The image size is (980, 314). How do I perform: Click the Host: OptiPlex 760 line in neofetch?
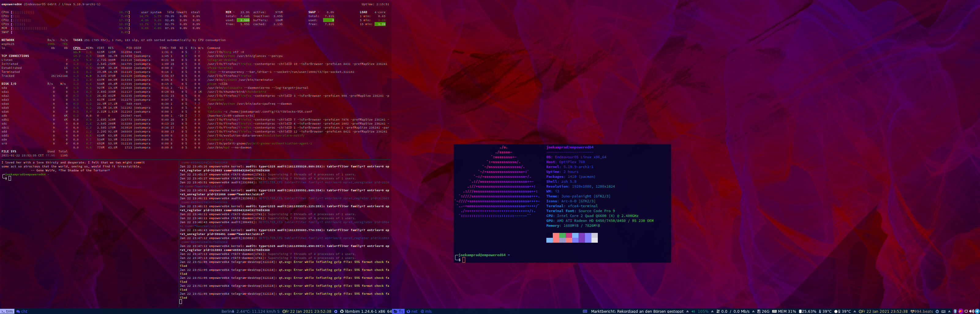pos(566,162)
